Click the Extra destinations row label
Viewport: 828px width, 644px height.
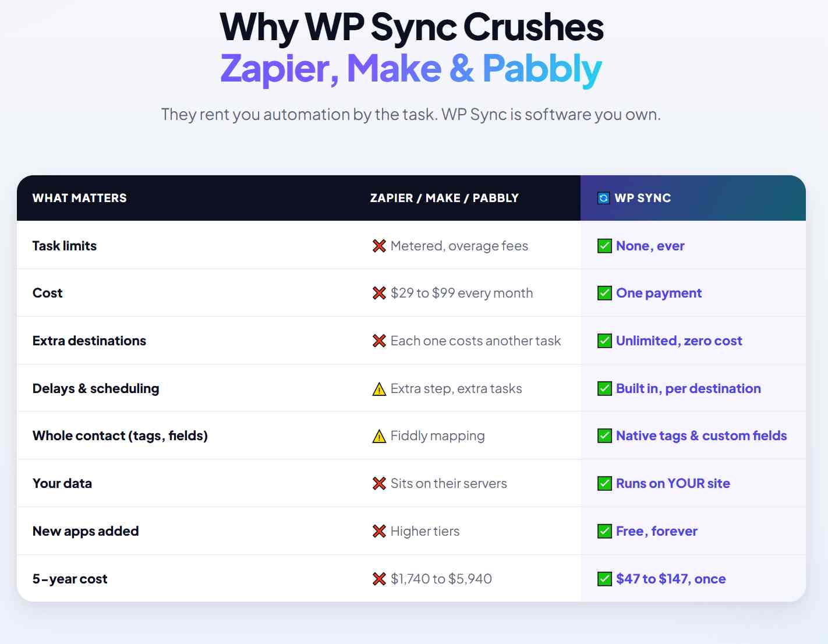(x=90, y=341)
